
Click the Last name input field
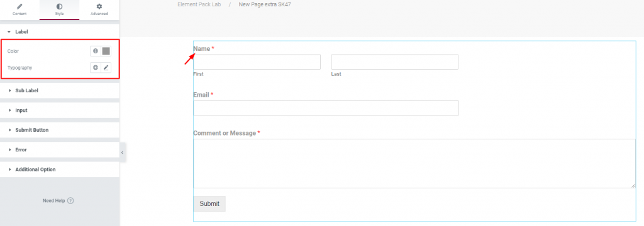click(x=395, y=62)
